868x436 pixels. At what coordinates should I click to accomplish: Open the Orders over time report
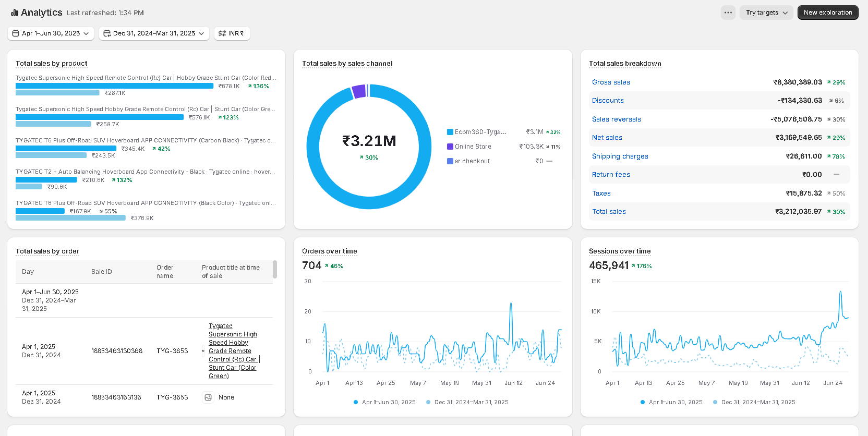point(330,251)
